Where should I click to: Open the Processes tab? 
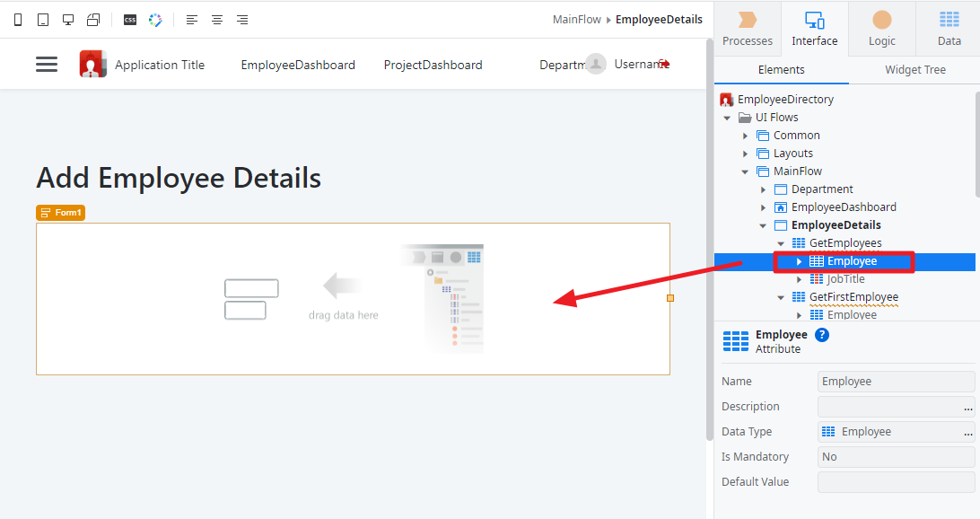(748, 30)
